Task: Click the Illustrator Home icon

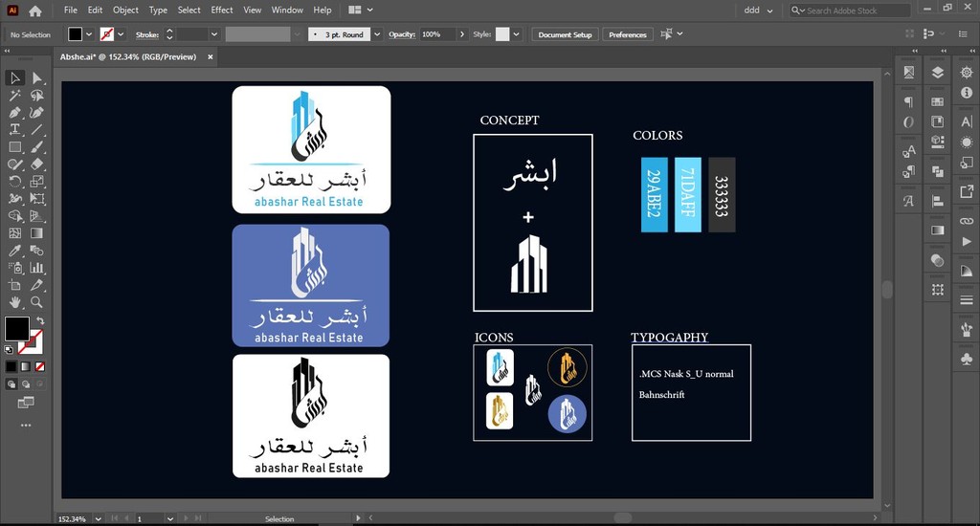Action: pos(35,11)
